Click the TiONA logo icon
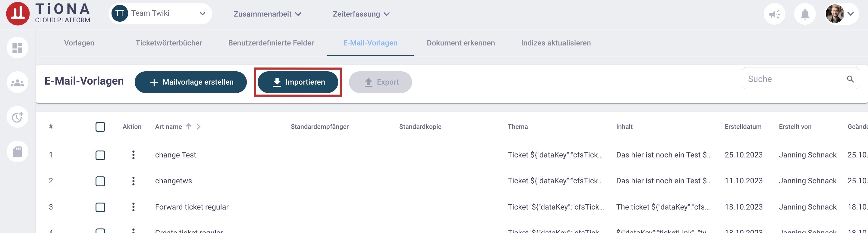Viewport: 868px width, 233px height. (18, 14)
